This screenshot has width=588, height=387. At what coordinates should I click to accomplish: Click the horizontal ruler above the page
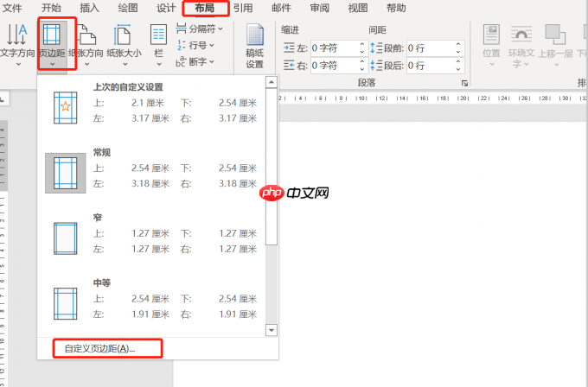click(432, 98)
